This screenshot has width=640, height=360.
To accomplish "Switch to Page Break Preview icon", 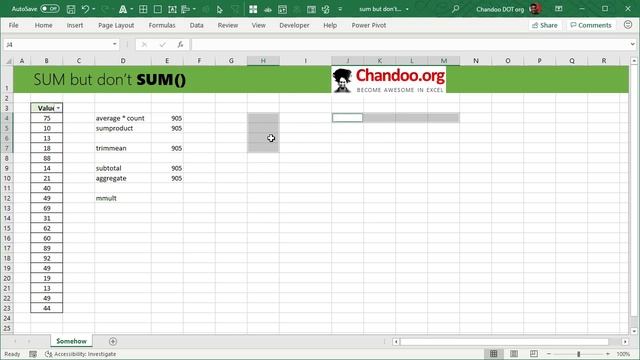I will click(x=533, y=354).
